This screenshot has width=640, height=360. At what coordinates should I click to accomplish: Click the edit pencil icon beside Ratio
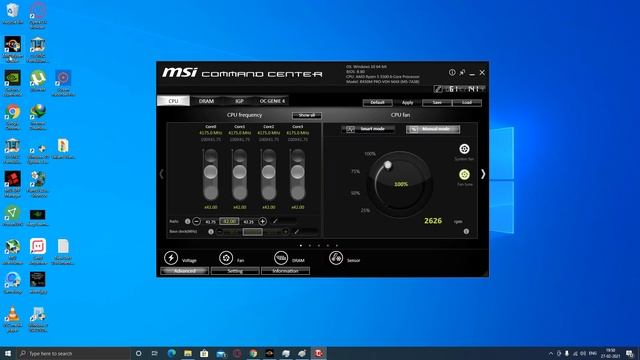pos(275,221)
